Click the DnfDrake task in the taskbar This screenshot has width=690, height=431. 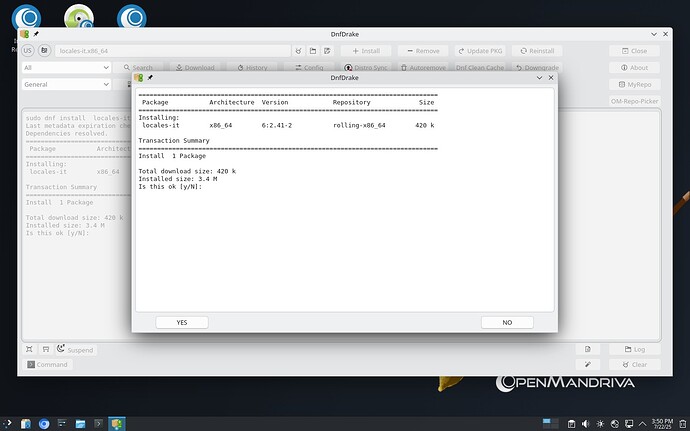coord(117,424)
